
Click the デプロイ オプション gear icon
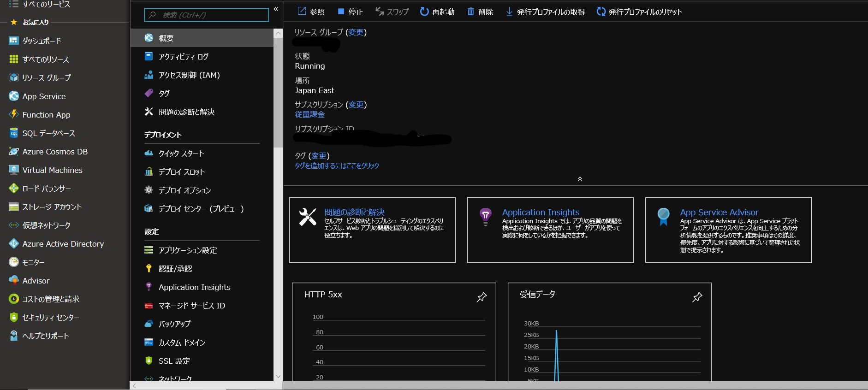tap(149, 190)
